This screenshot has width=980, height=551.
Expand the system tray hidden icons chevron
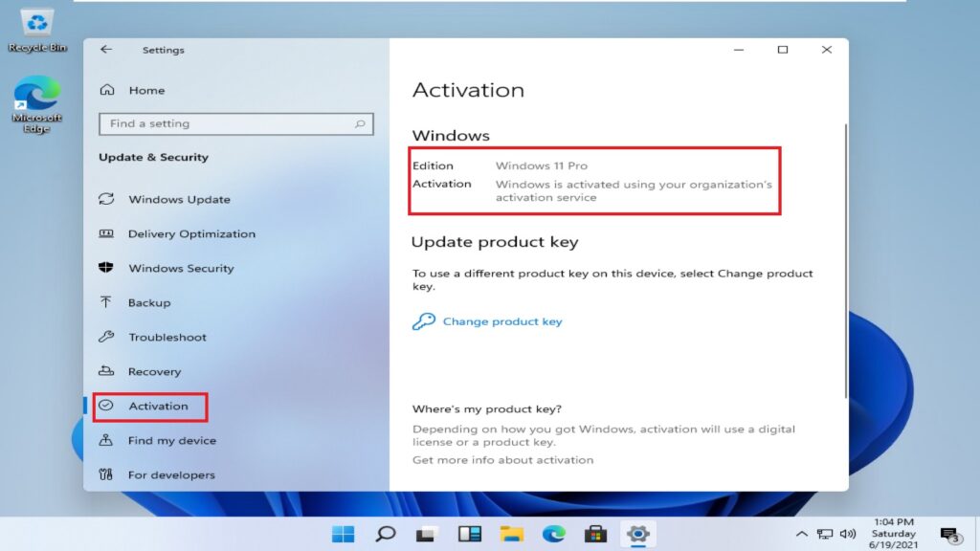click(x=801, y=534)
